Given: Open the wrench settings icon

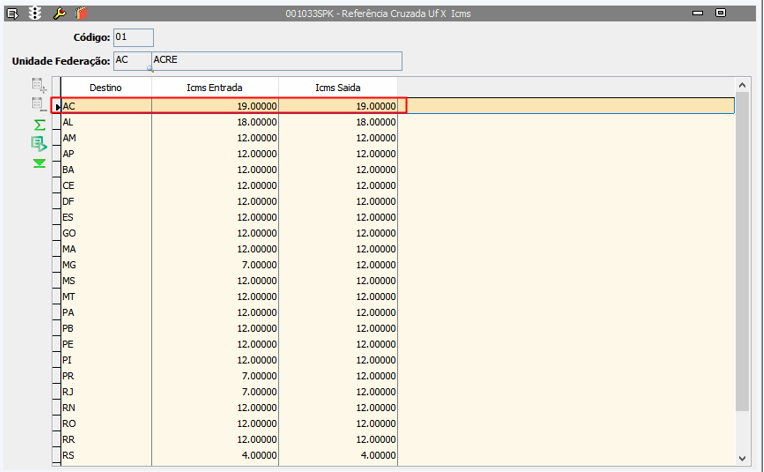Looking at the screenshot, I should pos(59,13).
